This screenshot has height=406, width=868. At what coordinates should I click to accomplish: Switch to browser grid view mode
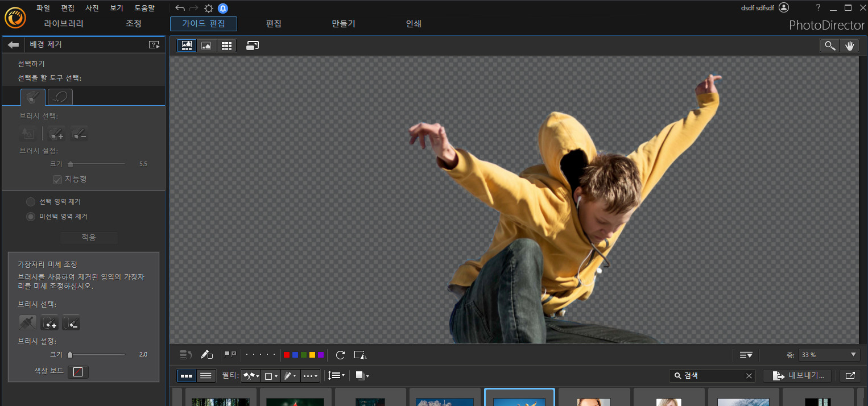[x=226, y=46]
